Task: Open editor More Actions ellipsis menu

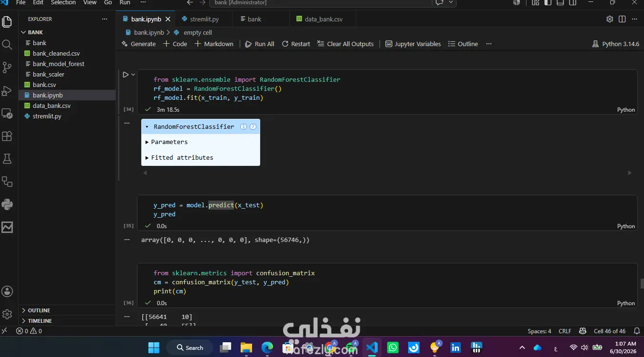Action: pyautogui.click(x=634, y=19)
